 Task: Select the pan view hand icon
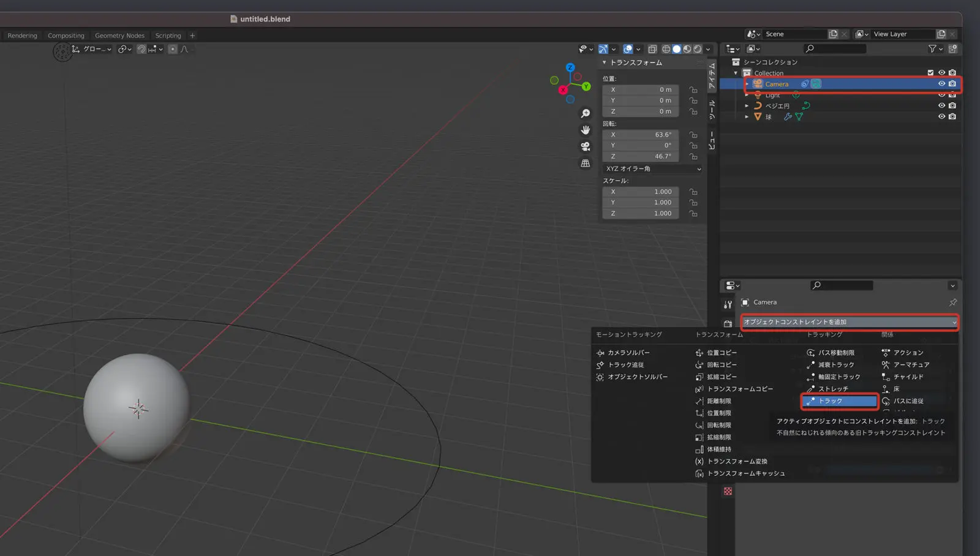(586, 130)
